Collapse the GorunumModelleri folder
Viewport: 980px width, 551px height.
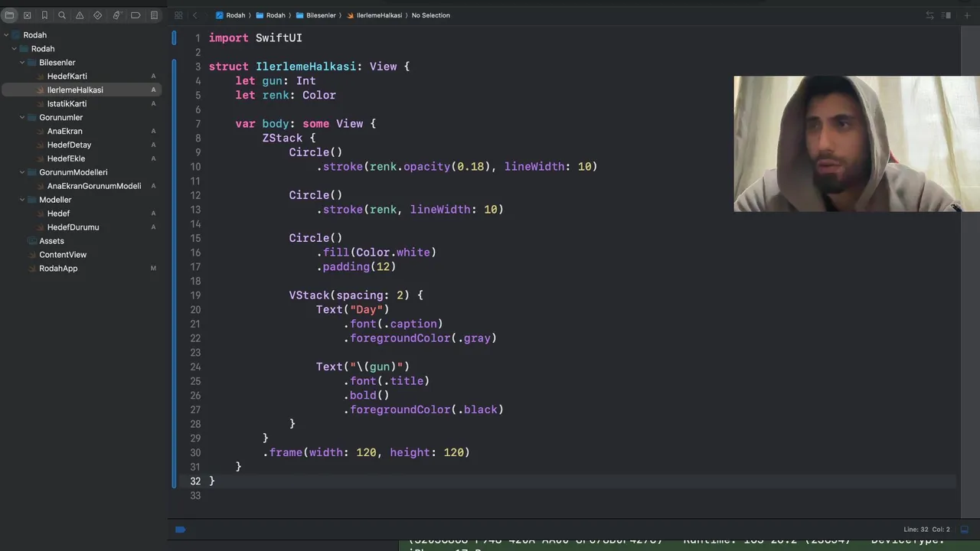[22, 173]
